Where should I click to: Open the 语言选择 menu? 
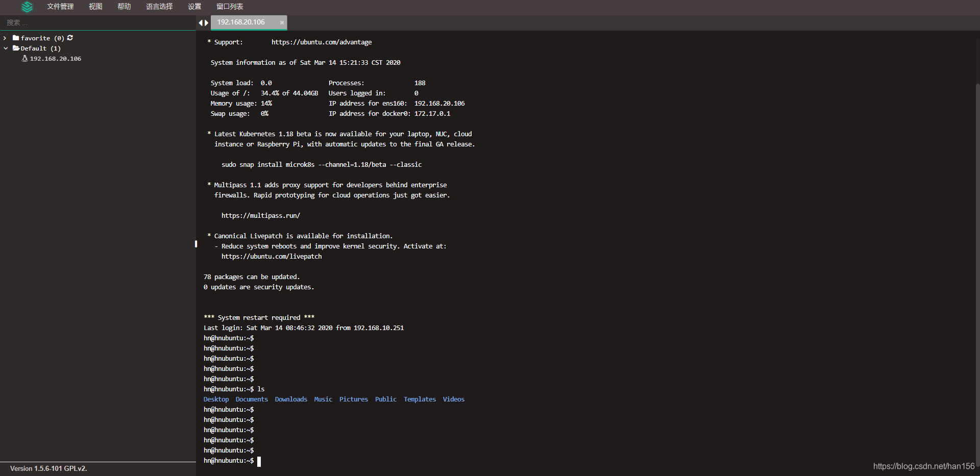(x=159, y=7)
